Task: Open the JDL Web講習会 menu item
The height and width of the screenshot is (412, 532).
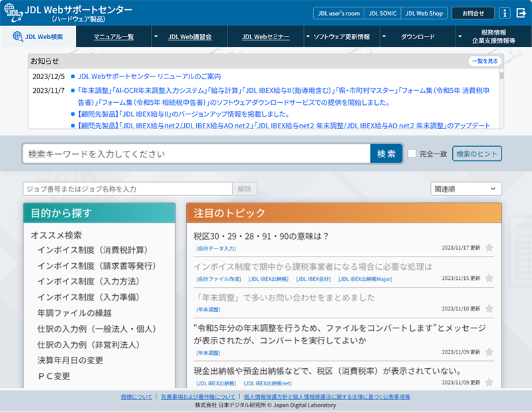Action: pos(190,37)
